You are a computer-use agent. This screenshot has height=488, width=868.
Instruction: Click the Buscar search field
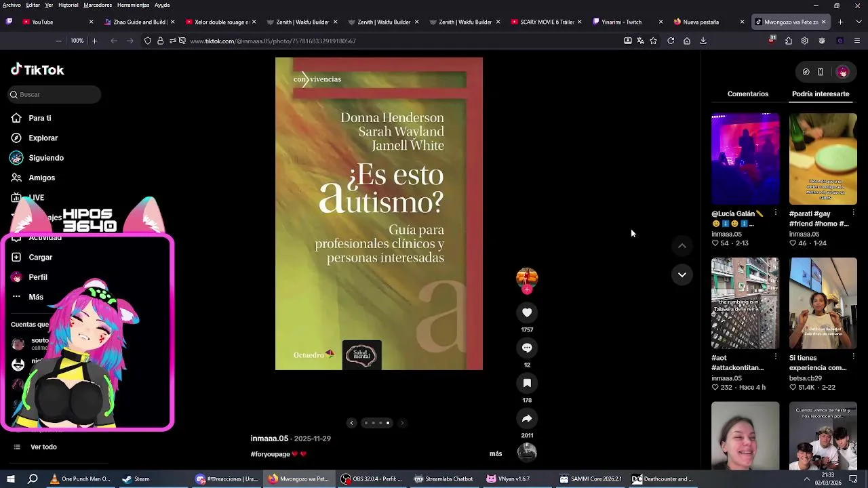tap(54, 94)
